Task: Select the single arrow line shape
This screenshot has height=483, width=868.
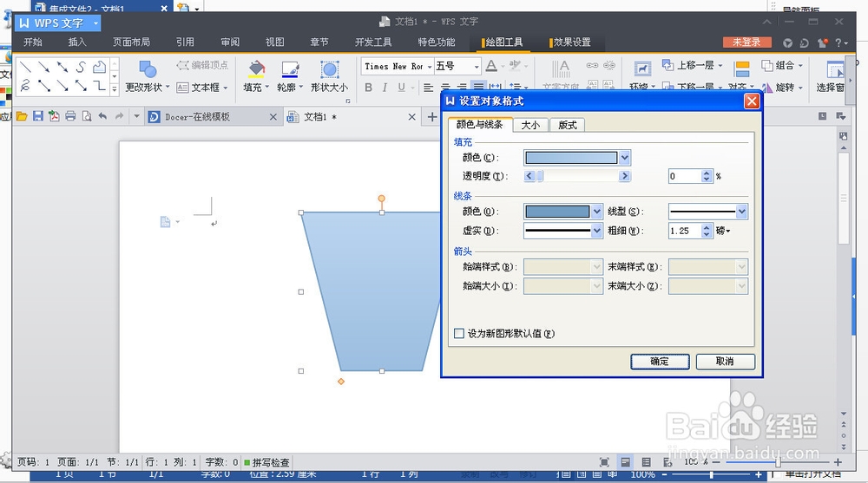Action: point(44,67)
